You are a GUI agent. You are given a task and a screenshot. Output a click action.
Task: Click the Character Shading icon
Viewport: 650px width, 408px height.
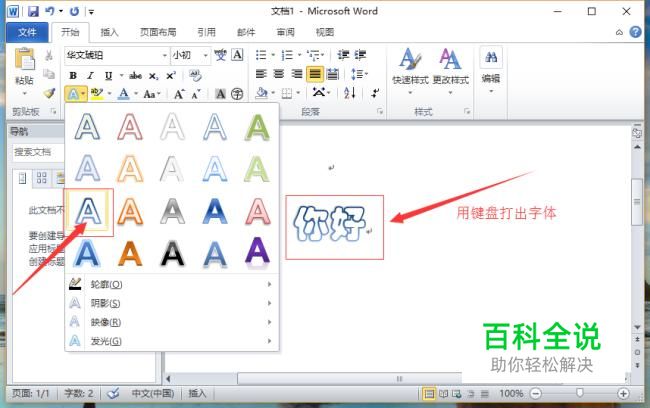[x=221, y=94]
